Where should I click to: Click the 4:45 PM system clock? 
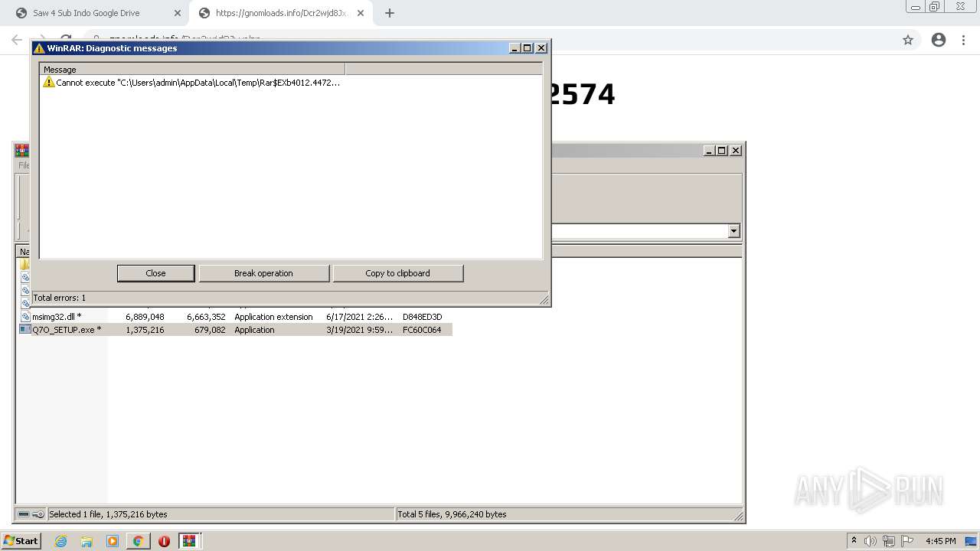click(940, 541)
